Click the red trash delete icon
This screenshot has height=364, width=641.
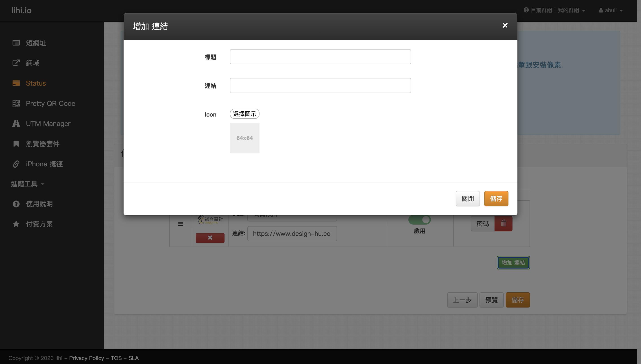504,223
